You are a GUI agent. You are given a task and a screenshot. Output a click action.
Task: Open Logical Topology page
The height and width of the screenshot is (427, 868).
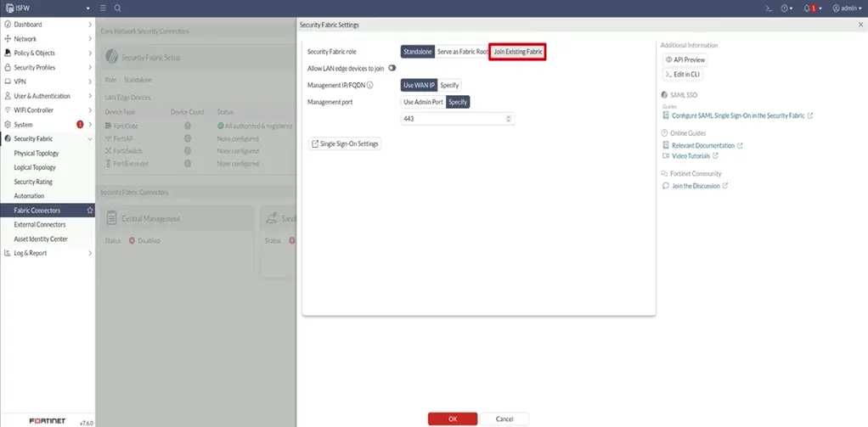35,167
